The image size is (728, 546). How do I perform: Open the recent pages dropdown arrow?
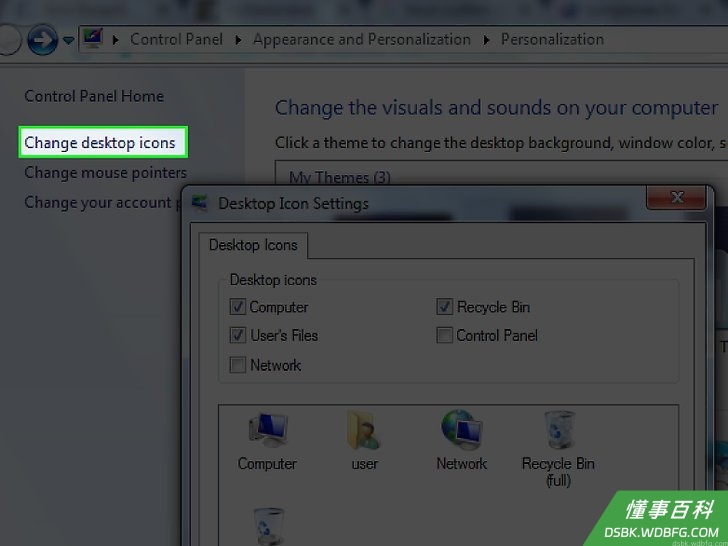tap(69, 41)
